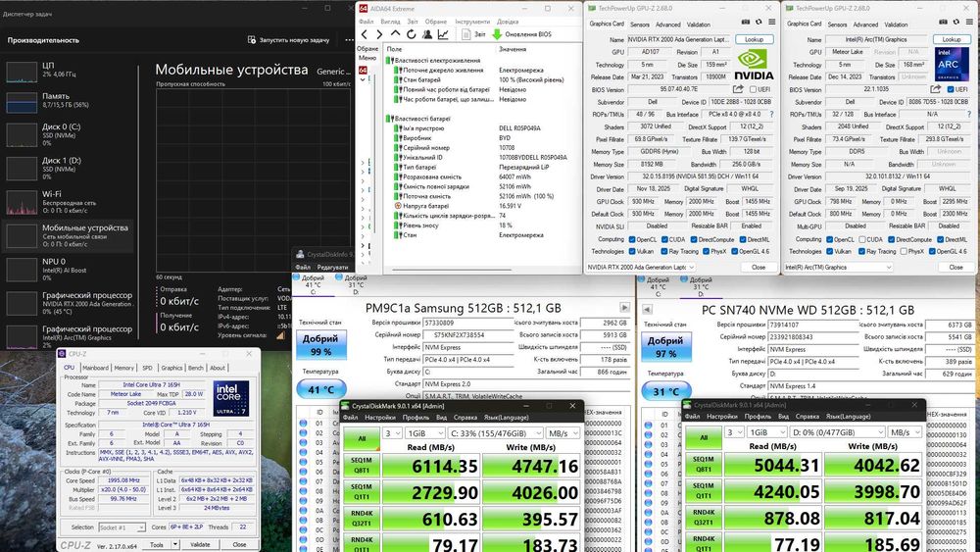Screen dimensions: 980x552
Task: Take screenshot in Intel Arc GPU-Z window
Action: [943, 22]
